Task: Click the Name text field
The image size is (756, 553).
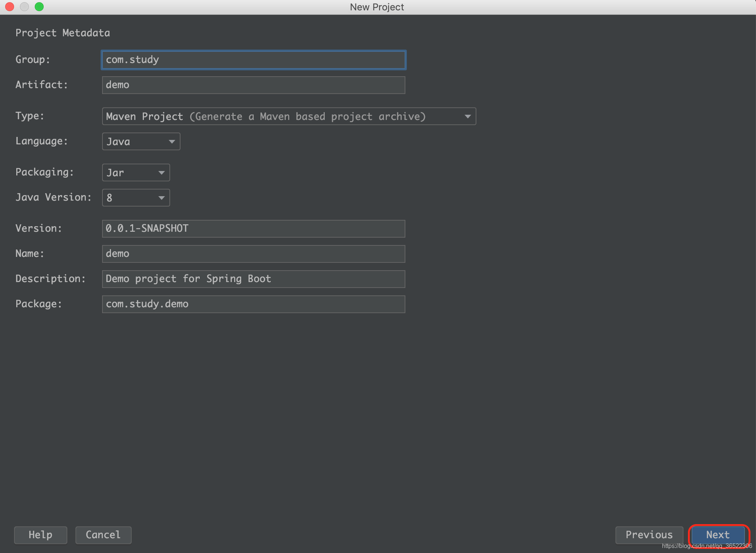Action: (x=253, y=254)
